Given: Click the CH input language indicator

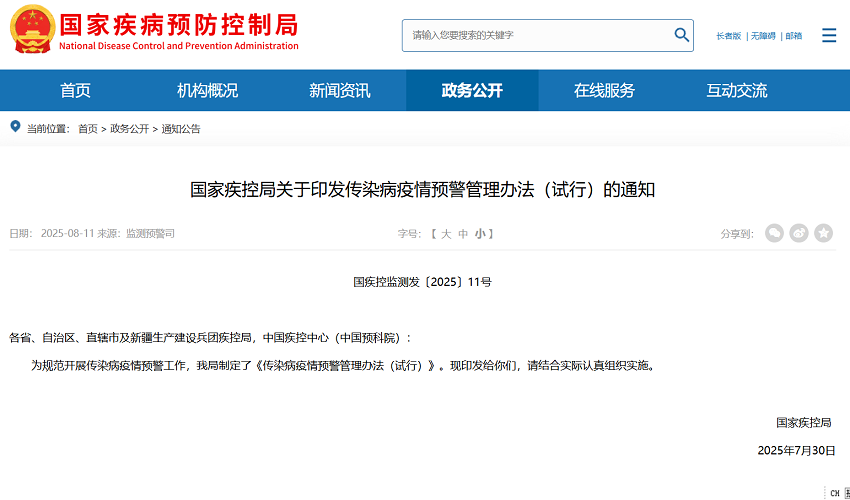Looking at the screenshot, I should tap(834, 493).
